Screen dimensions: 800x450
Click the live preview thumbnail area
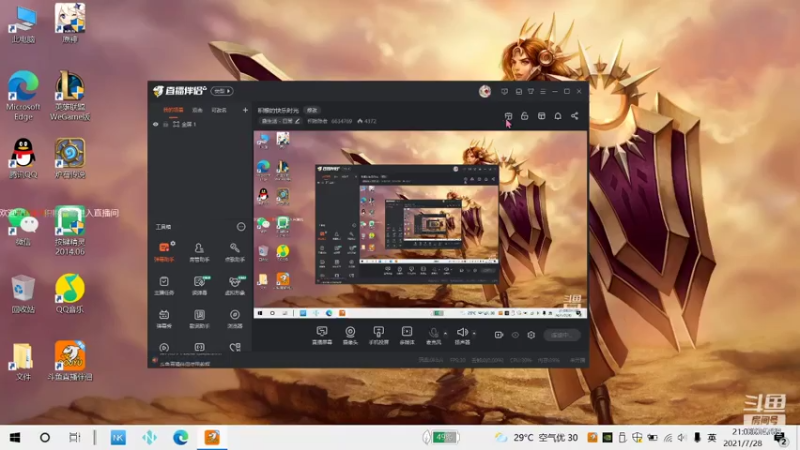[x=420, y=225]
